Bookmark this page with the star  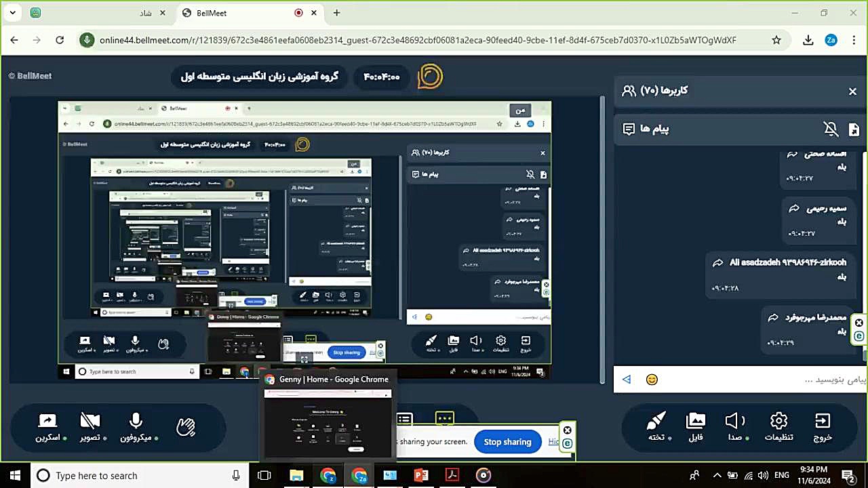(776, 41)
